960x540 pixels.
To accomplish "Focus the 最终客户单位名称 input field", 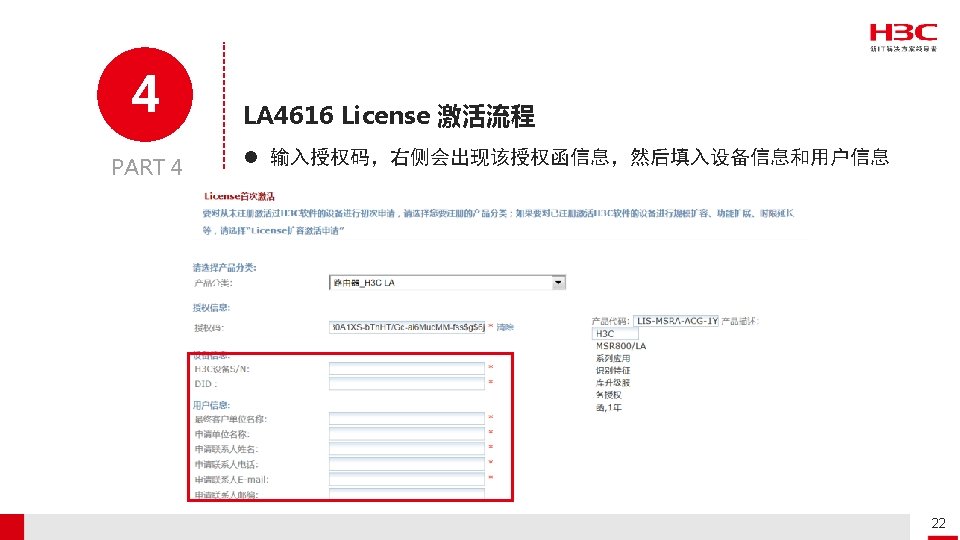I will pyautogui.click(x=407, y=419).
